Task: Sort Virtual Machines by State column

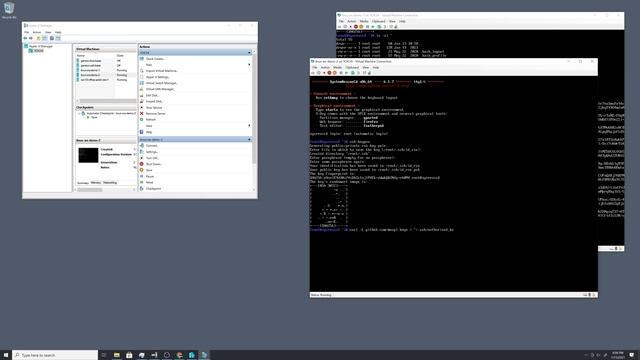Action: click(120, 56)
